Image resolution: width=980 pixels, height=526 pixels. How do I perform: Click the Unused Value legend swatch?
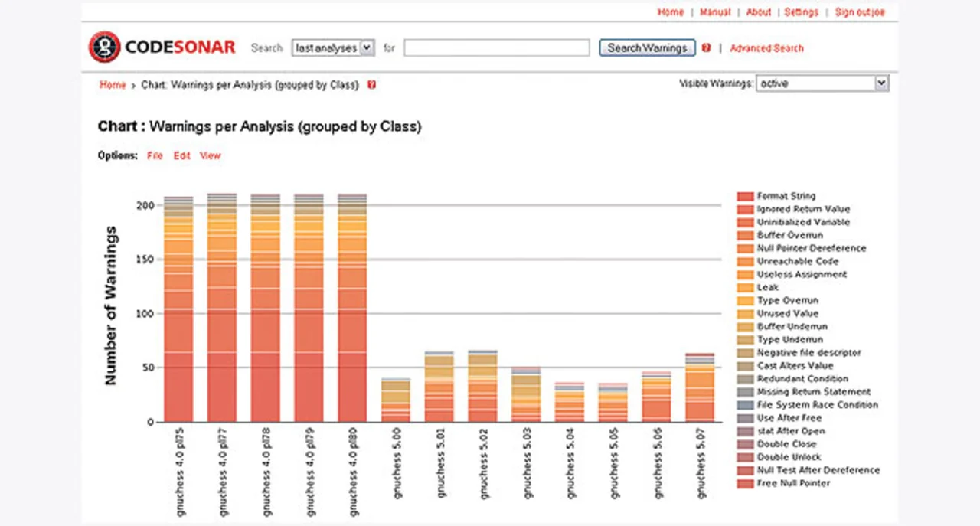(x=745, y=313)
